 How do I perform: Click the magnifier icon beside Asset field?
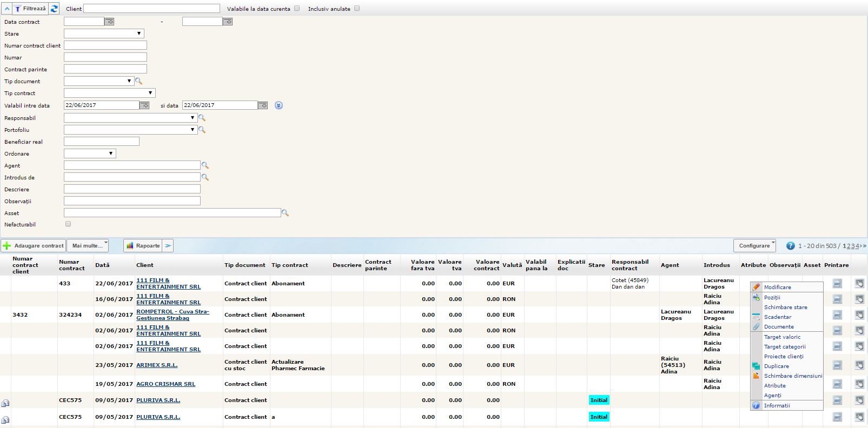[x=285, y=213]
